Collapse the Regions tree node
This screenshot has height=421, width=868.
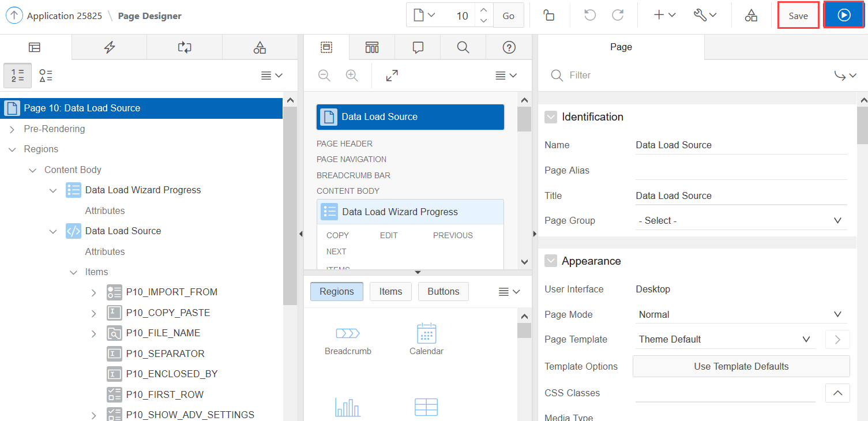12,149
